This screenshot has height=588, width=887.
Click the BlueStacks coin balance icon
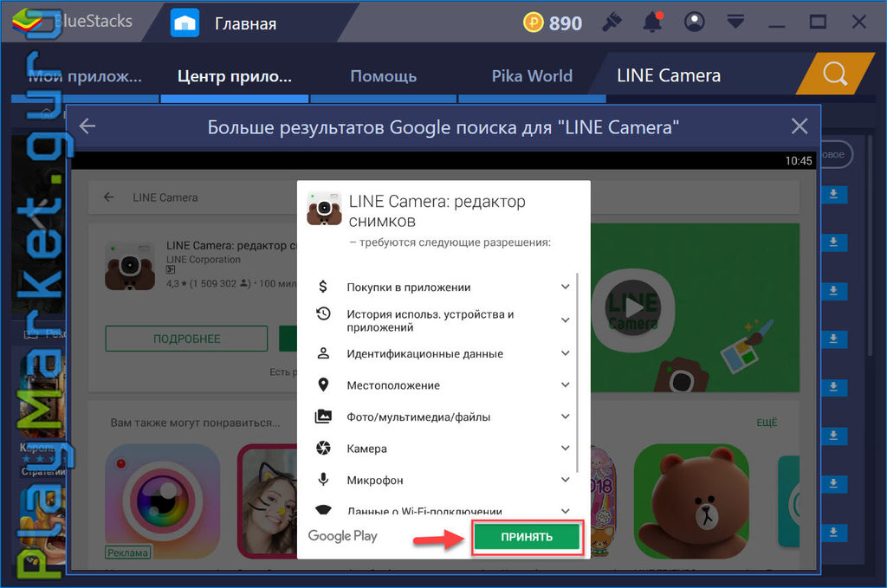[533, 23]
